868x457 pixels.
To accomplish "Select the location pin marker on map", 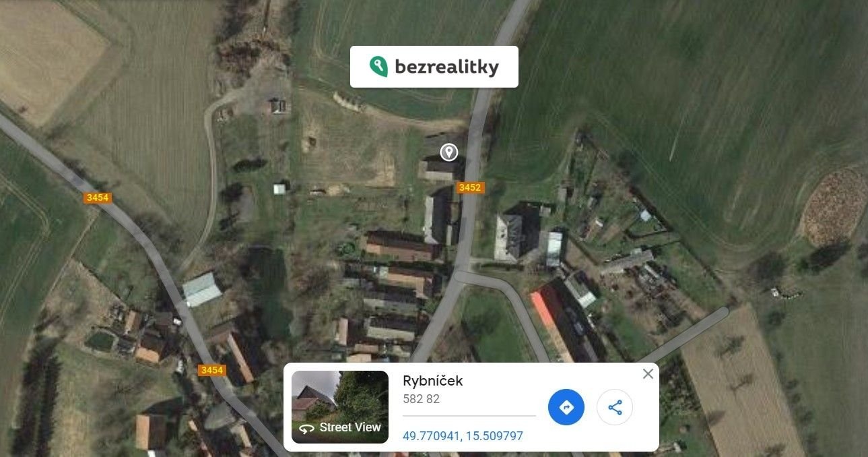I will coord(449,152).
